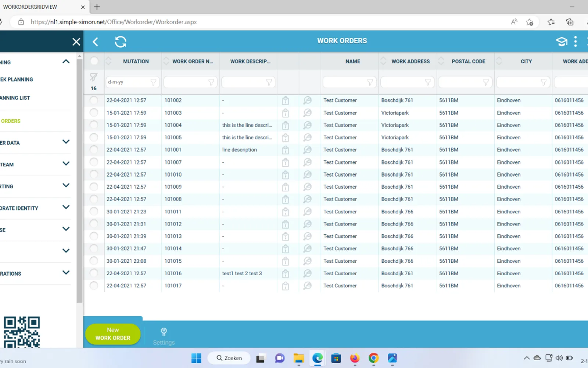Expand the TEAM sidebar section

tap(66, 164)
